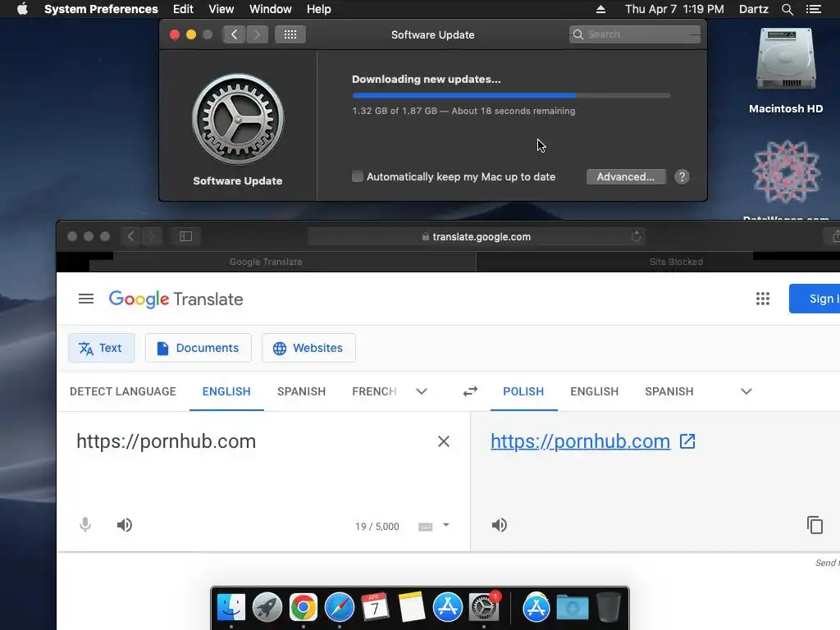Choose English as source language

(226, 391)
